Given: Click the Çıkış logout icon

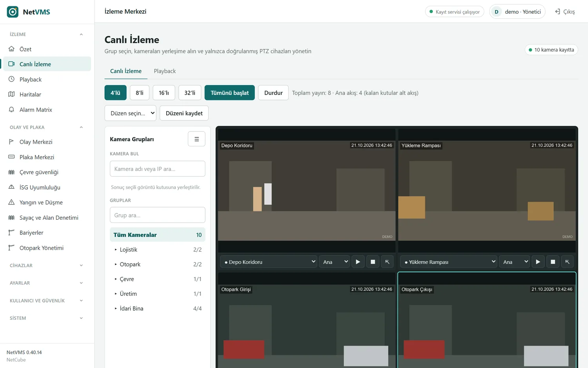Looking at the screenshot, I should pos(557,12).
